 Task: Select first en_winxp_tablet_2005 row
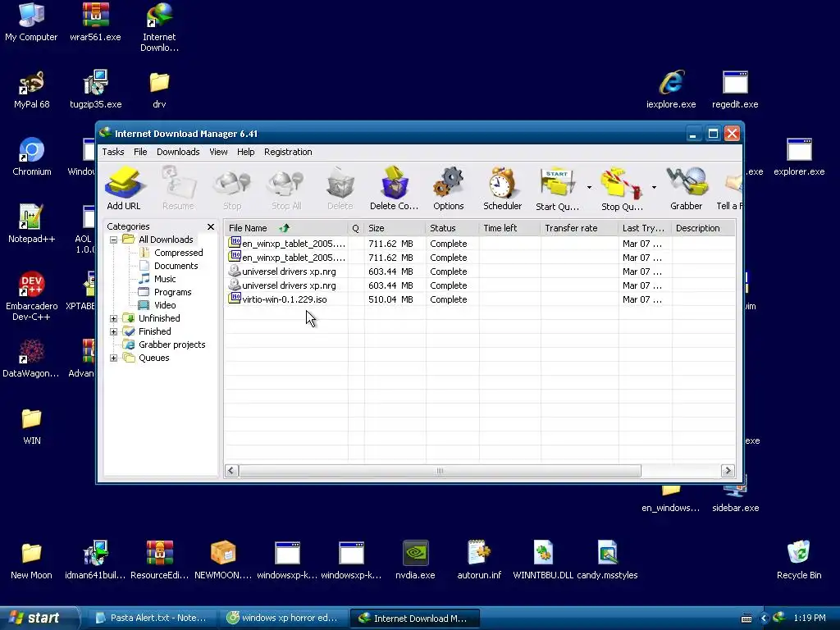(479, 244)
